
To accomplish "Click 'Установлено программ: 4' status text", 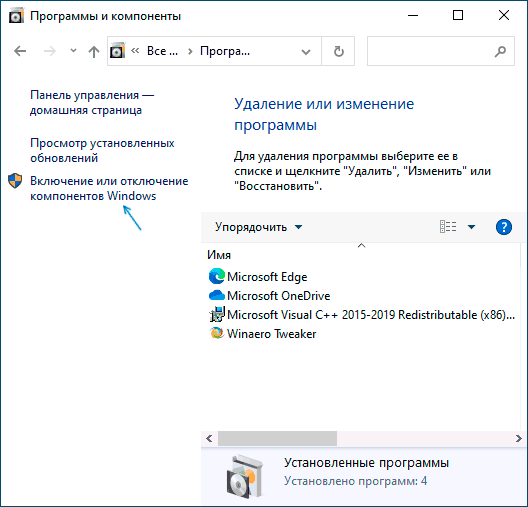I will click(x=355, y=481).
